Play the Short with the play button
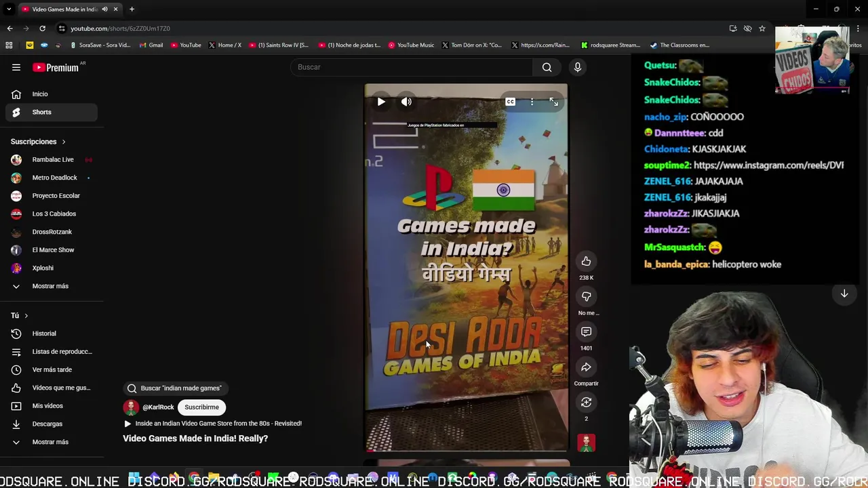868x488 pixels. point(381,102)
